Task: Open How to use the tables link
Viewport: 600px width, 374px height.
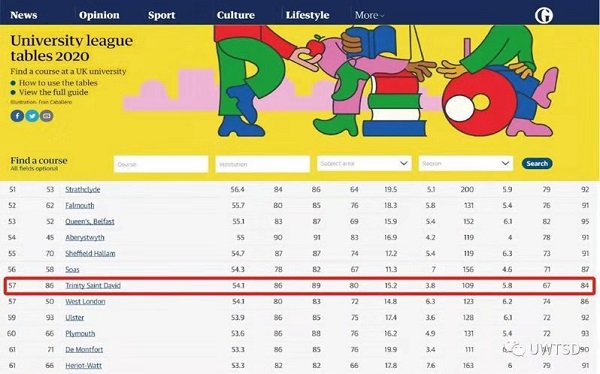Action: (x=58, y=83)
